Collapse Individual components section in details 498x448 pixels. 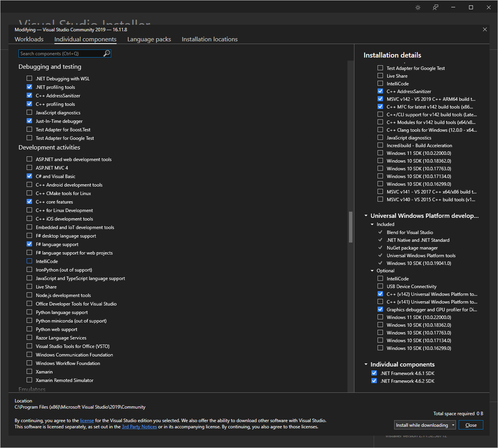(x=366, y=365)
